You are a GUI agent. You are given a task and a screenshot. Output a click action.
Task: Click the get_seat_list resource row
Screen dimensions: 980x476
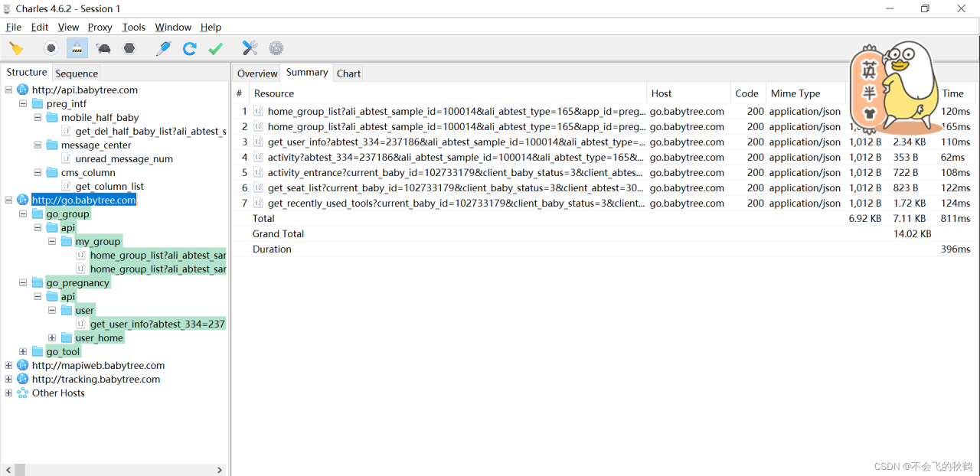pyautogui.click(x=605, y=187)
